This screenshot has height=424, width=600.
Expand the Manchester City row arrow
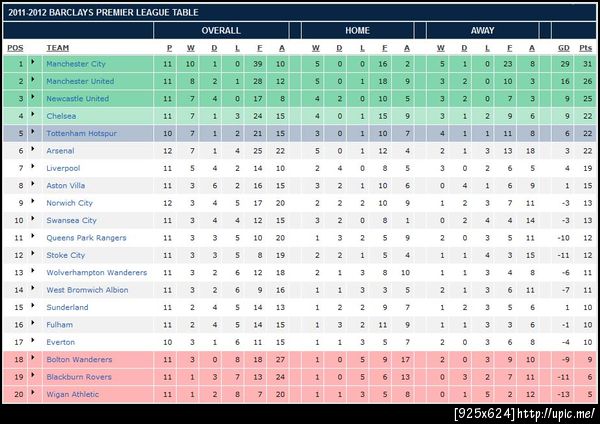pyautogui.click(x=33, y=62)
